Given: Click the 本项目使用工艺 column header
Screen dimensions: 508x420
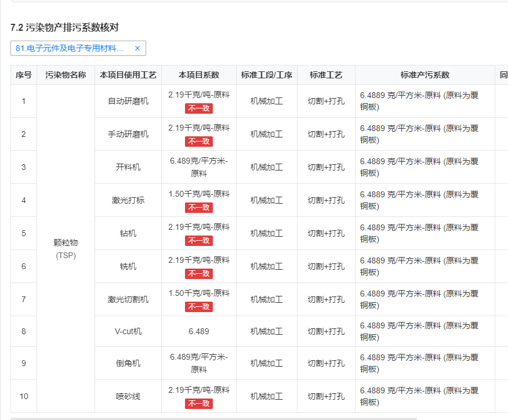Looking at the screenshot, I should click(x=128, y=75).
